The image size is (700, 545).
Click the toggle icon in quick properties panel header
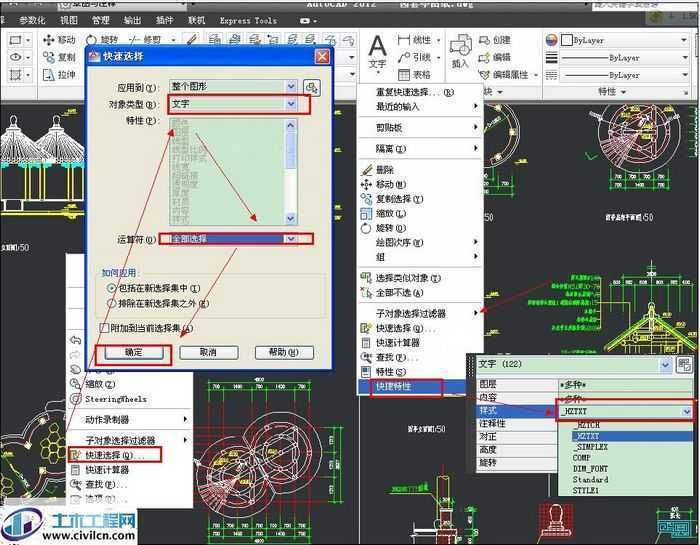pos(684,365)
